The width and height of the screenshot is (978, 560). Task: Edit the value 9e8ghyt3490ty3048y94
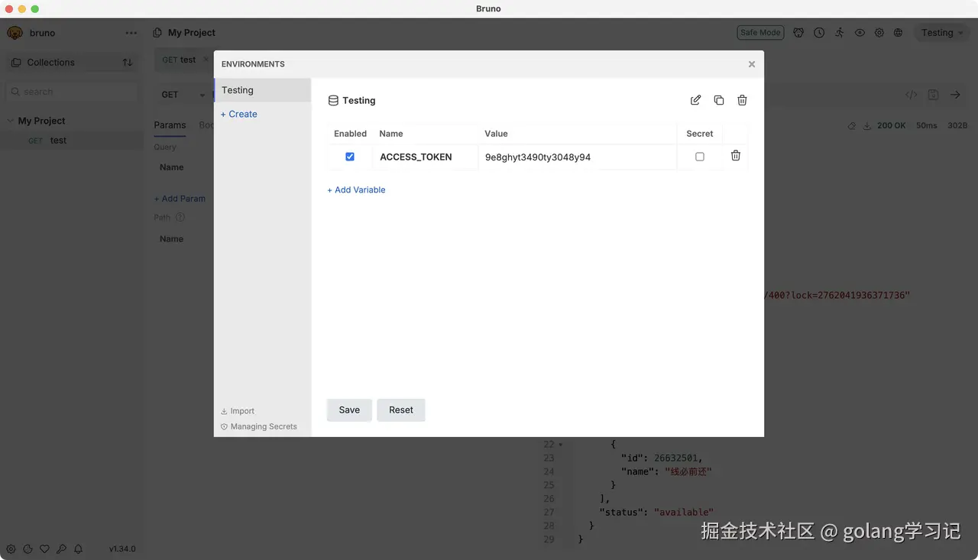click(x=578, y=157)
